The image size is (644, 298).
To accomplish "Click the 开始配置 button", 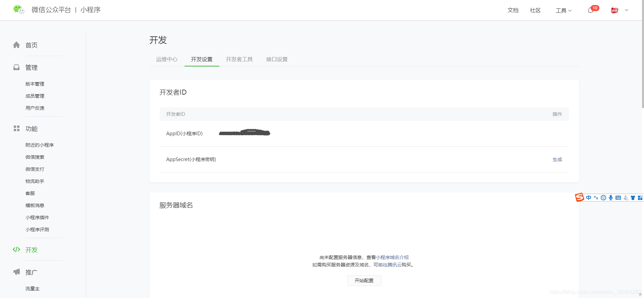I will [x=364, y=281].
